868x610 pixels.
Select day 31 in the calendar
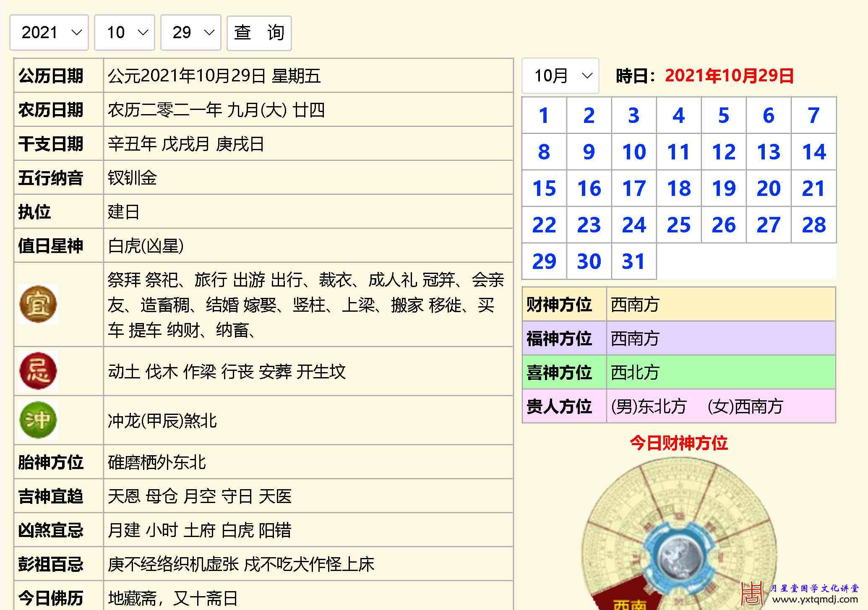click(x=634, y=261)
